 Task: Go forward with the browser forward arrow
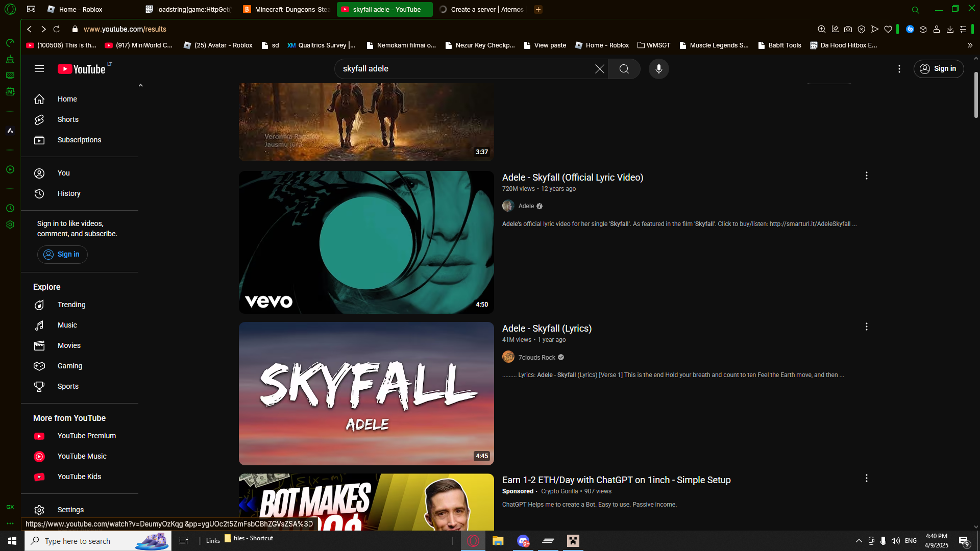[x=43, y=29]
